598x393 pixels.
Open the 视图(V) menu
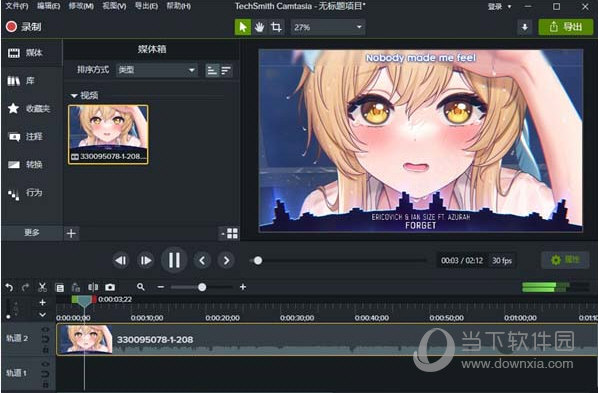(x=114, y=6)
